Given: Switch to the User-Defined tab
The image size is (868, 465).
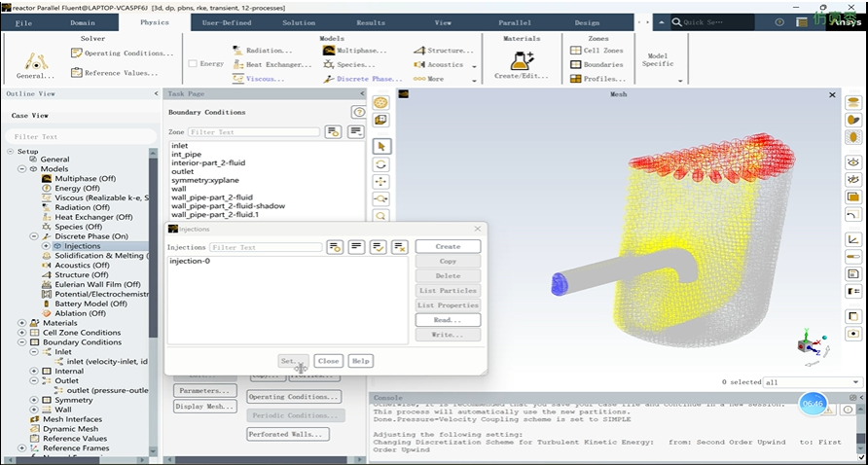Looking at the screenshot, I should click(227, 22).
